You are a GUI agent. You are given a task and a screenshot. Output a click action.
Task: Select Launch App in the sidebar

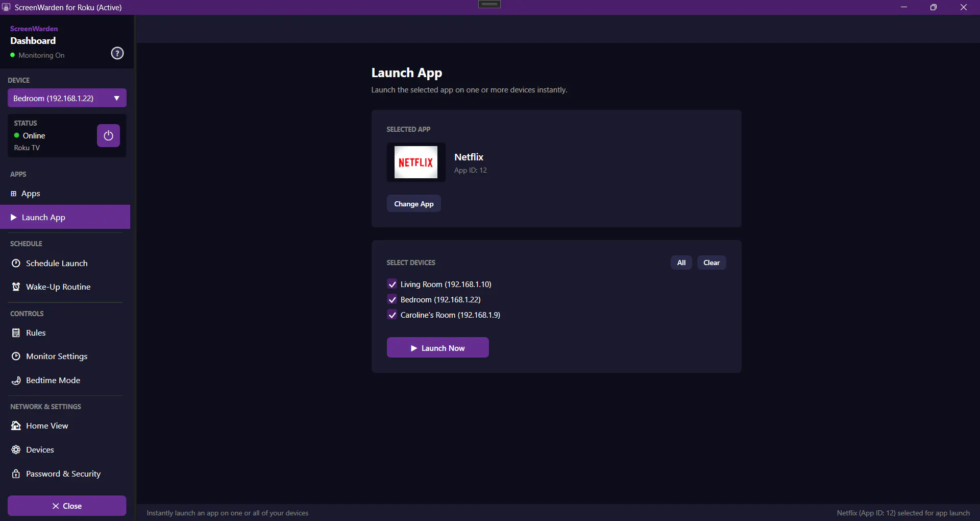pyautogui.click(x=65, y=217)
